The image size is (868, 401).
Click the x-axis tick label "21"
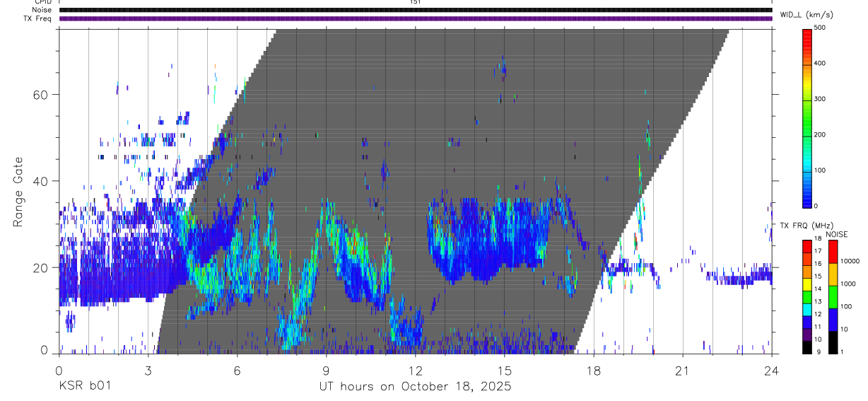coord(682,370)
